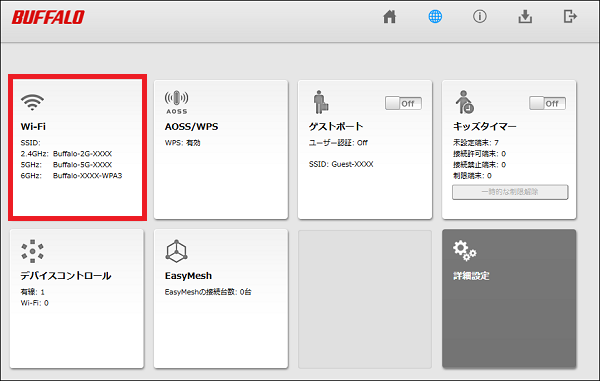Click the gears icon for 詳細設定

(465, 251)
